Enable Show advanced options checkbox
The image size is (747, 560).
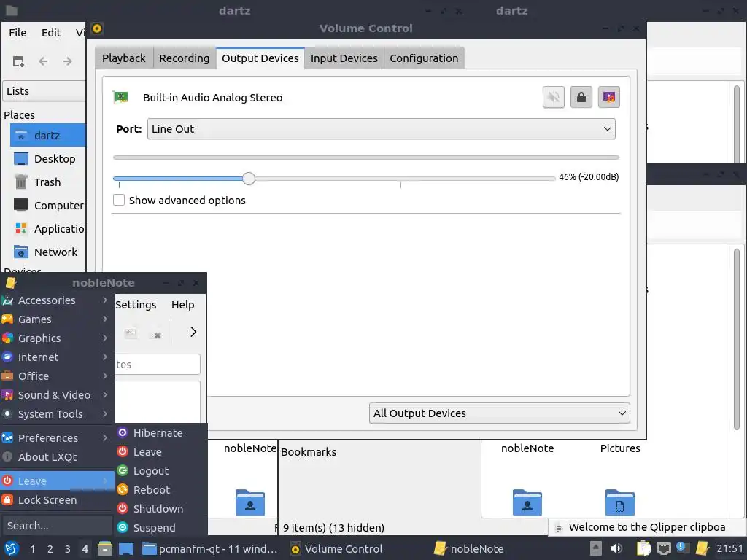click(119, 200)
